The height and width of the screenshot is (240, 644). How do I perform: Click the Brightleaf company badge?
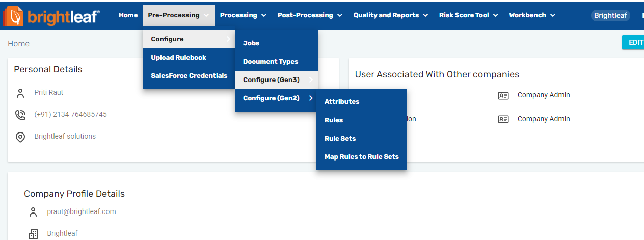610,16
